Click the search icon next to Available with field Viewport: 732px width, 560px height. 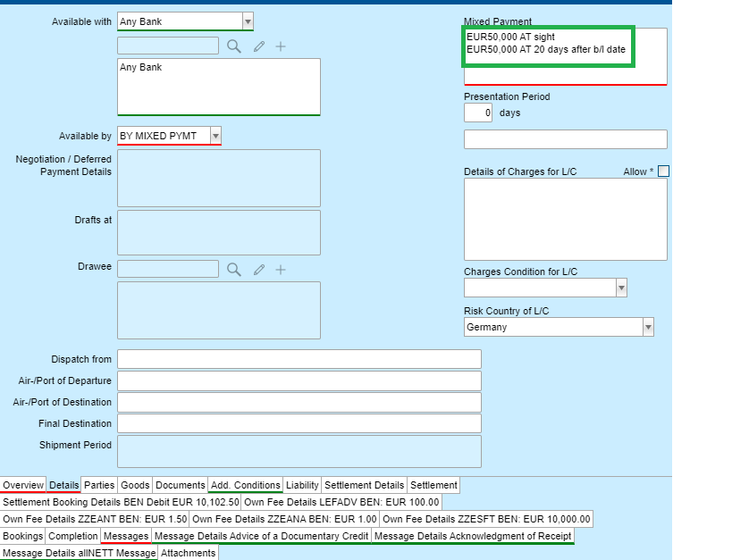tap(234, 46)
